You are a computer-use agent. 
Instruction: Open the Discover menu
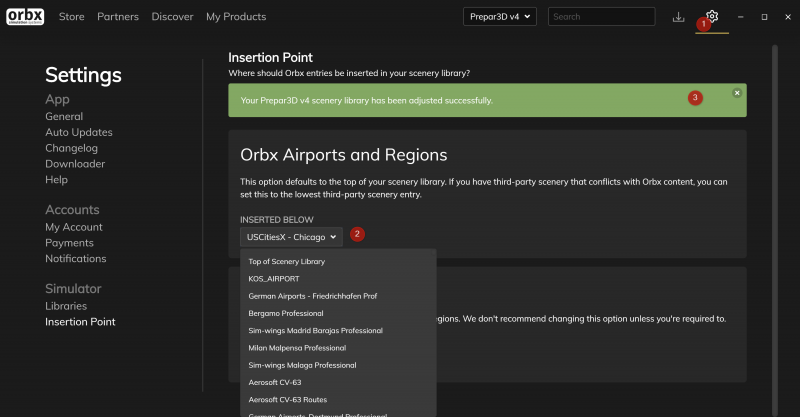coord(172,16)
